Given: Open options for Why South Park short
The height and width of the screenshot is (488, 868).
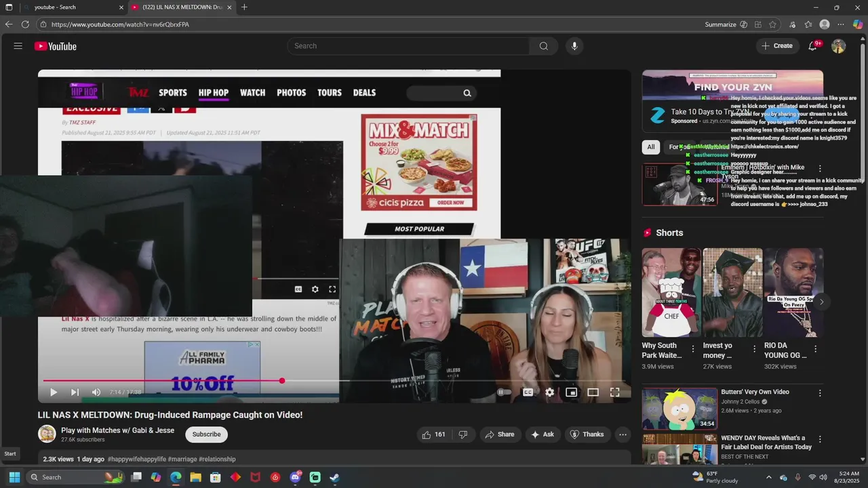Looking at the screenshot, I should [692, 349].
